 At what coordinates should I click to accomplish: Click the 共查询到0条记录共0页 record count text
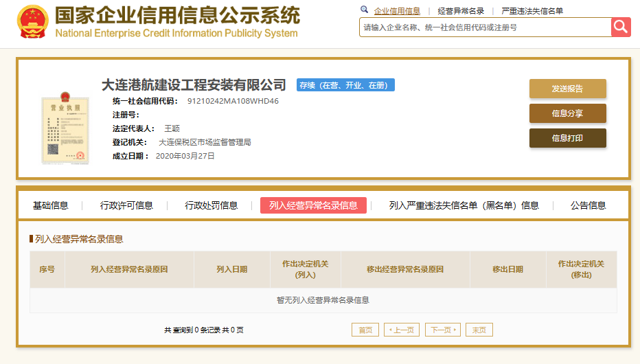click(204, 330)
